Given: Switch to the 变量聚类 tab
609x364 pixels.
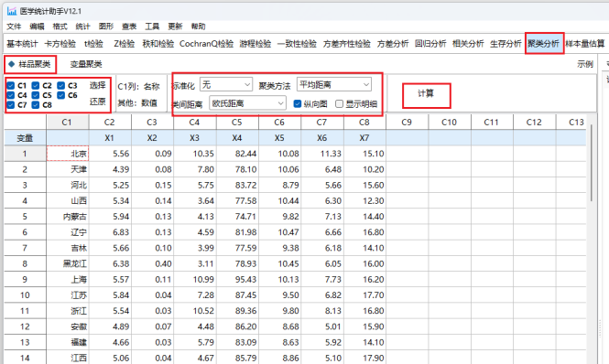Looking at the screenshot, I should (86, 64).
